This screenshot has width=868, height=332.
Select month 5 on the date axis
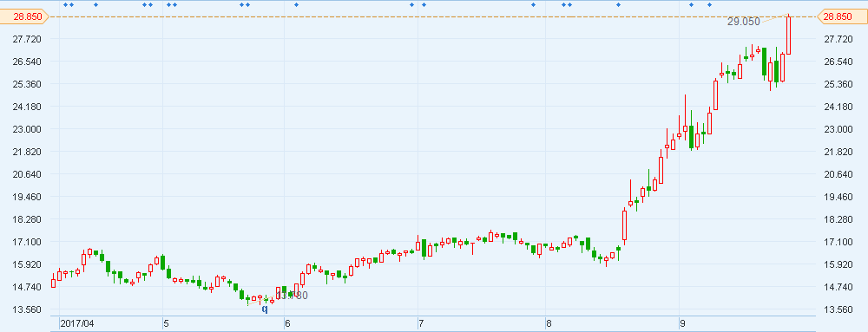166,323
